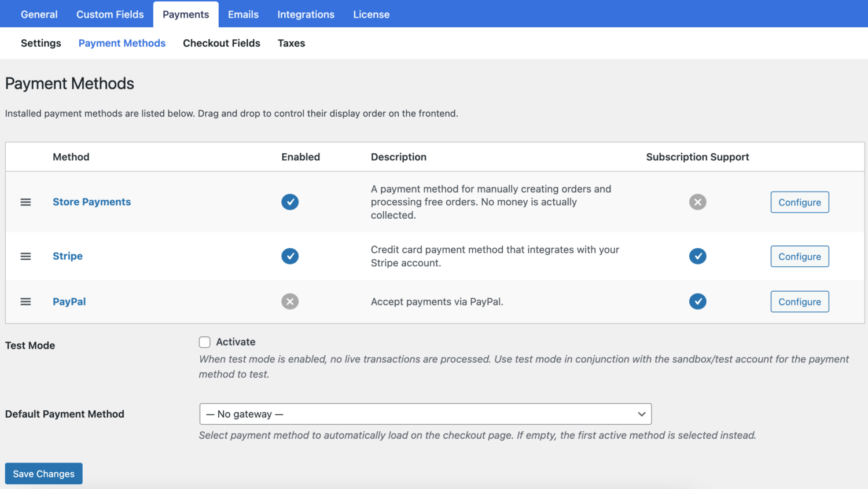This screenshot has height=489, width=868.
Task: Click the Stripe credit card description text
Action: 495,256
